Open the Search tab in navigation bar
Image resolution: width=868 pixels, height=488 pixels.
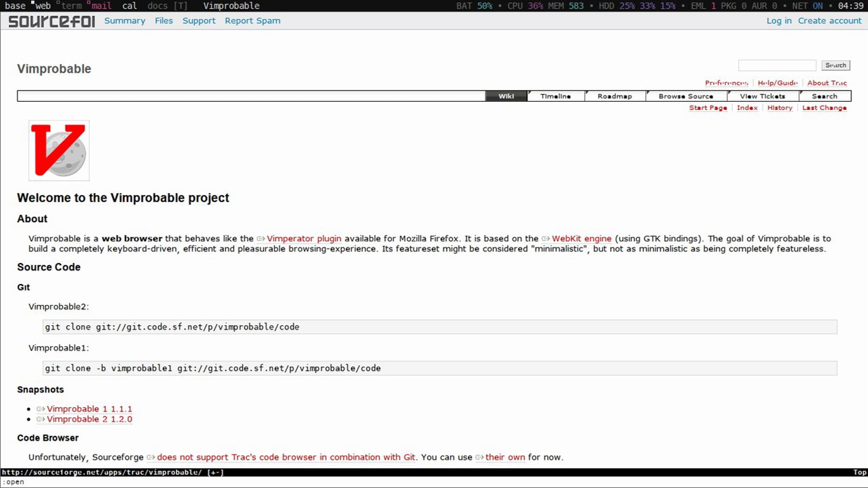click(x=825, y=96)
